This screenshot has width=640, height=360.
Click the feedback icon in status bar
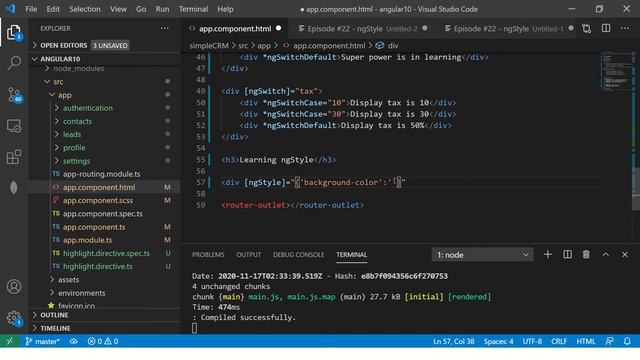[x=609, y=341]
